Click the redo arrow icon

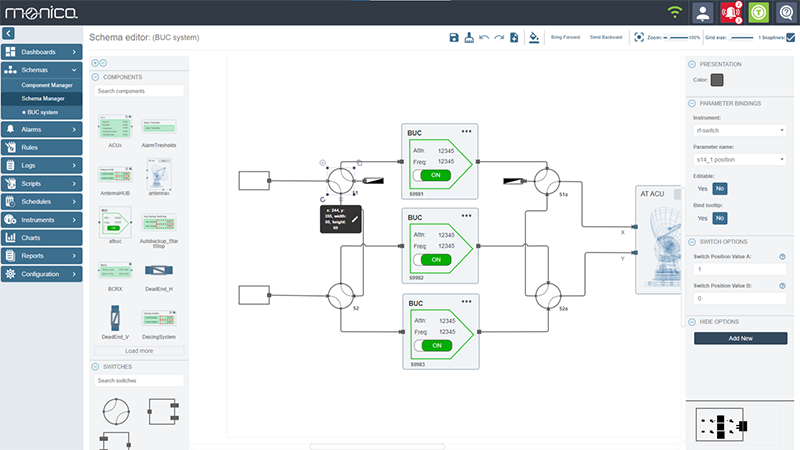[x=498, y=37]
